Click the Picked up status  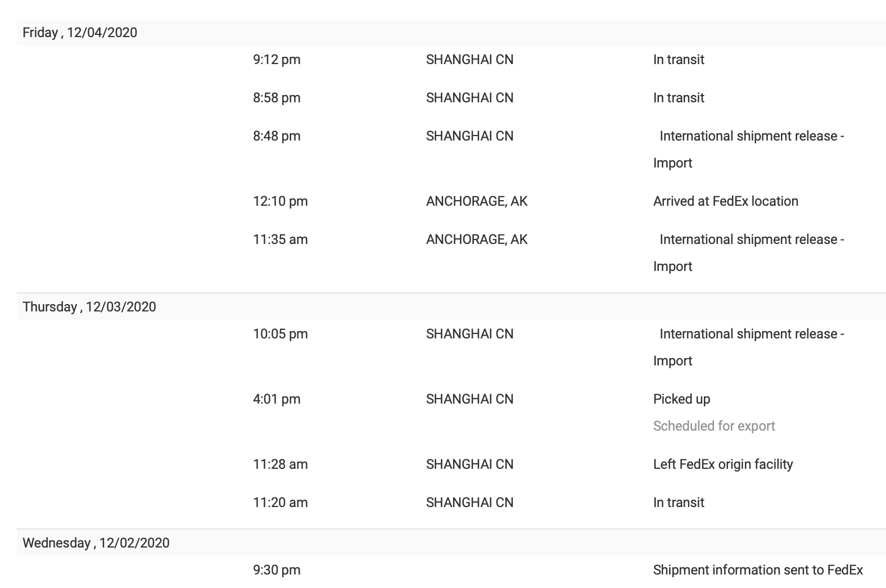point(681,399)
